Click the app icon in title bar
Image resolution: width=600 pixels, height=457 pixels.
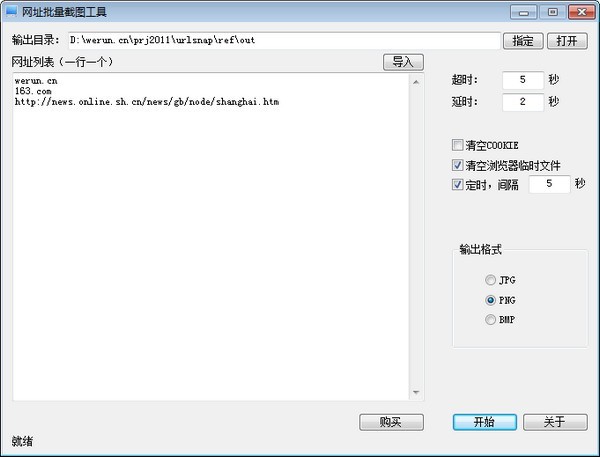11,11
